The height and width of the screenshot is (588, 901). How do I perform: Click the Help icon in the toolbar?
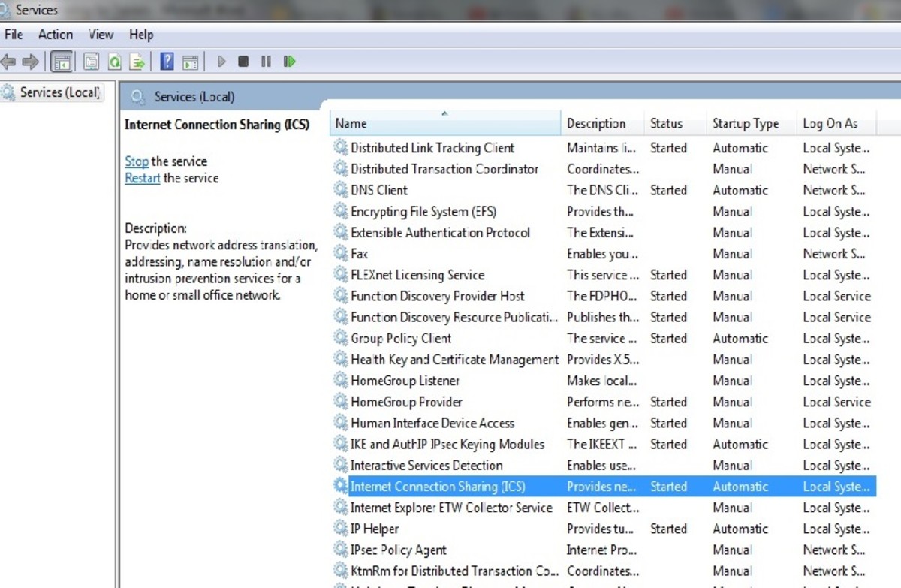tap(167, 61)
